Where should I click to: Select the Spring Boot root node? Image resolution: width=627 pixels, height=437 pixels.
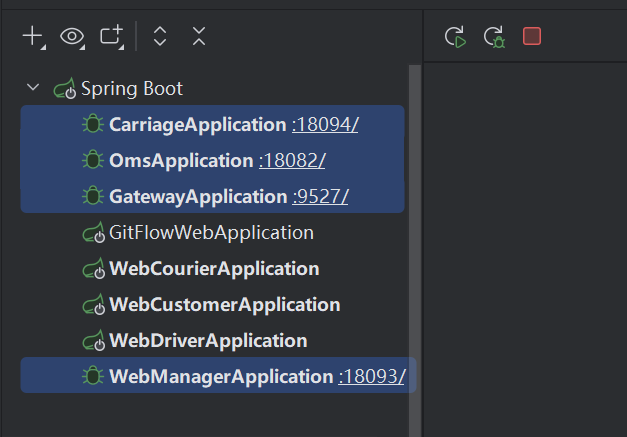tap(132, 88)
